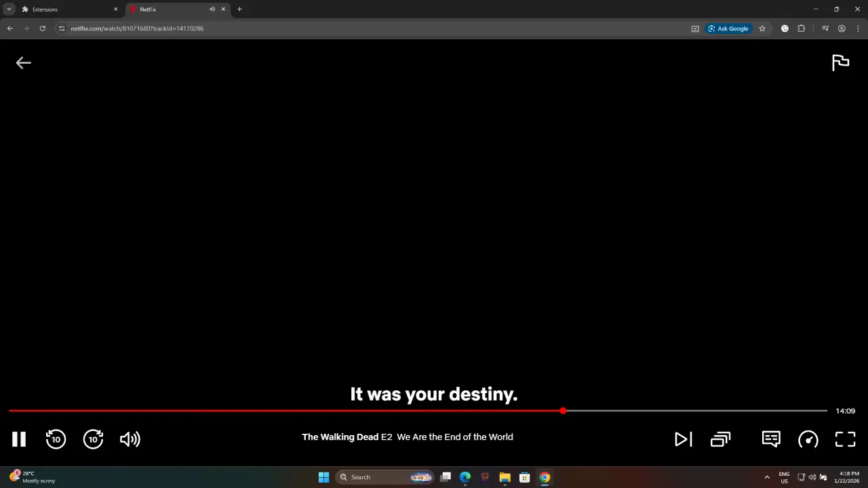Launch Microsoft Edge from taskbar

click(x=465, y=477)
